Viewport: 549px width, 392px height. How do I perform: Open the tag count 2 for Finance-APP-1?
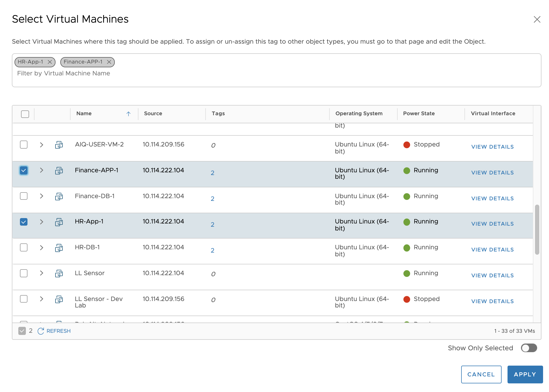click(213, 173)
